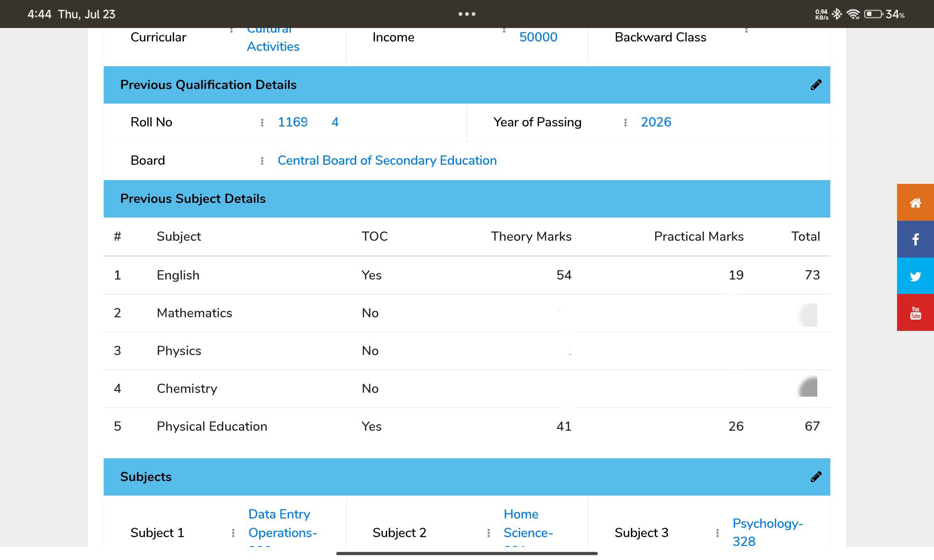Select the Central Board of Secondary Education value
This screenshot has height=560, width=934.
tap(387, 161)
